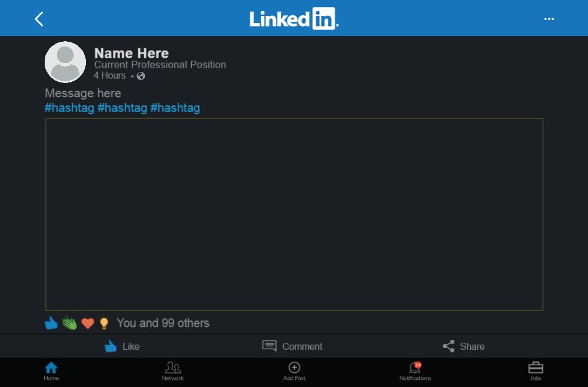This screenshot has height=387, width=588.
Task: Toggle Like on the post
Action: [x=122, y=346]
